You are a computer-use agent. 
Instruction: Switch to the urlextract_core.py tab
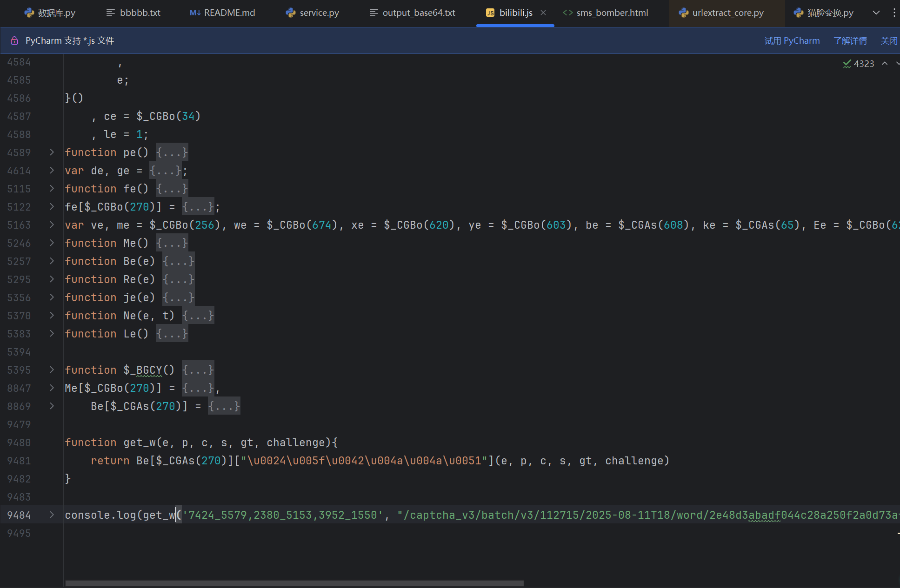click(727, 13)
